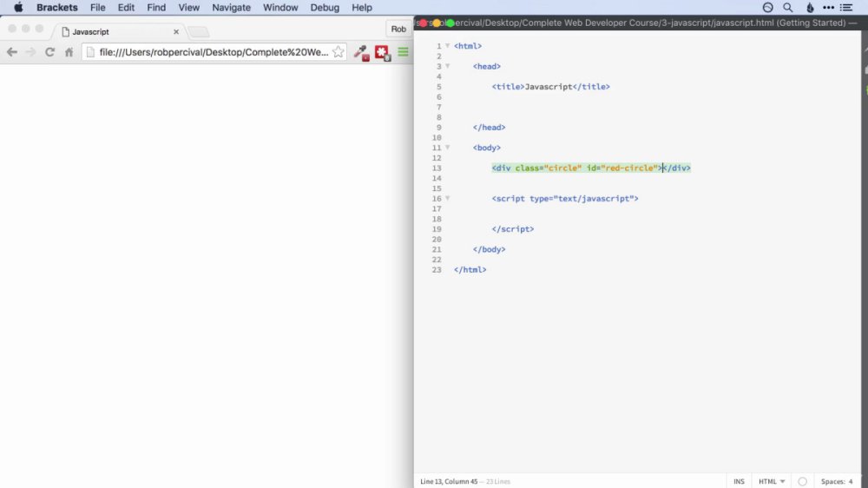Open Spotlight search in menu bar
This screenshot has width=868, height=488.
pyautogui.click(x=788, y=8)
